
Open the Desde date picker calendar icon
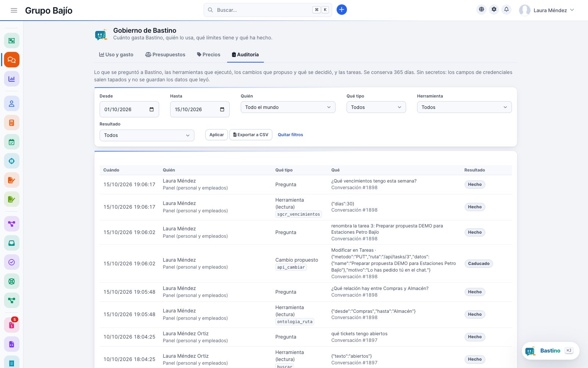tap(151, 109)
